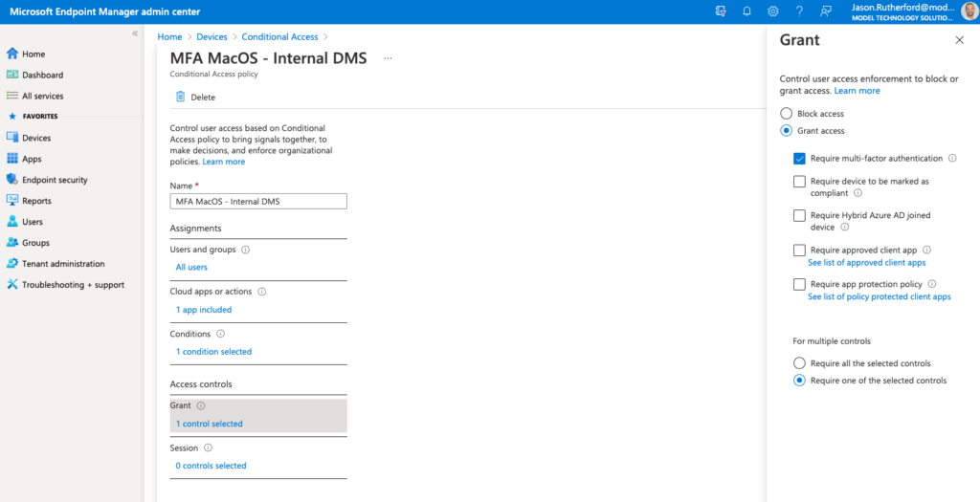Enable Require approved client app checkbox
980x502 pixels.
(x=799, y=250)
